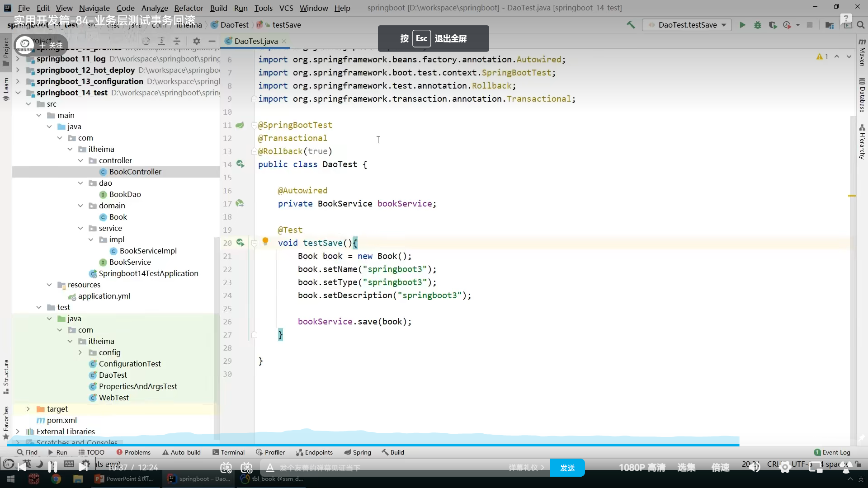Expand the target folder in tree
868x488 pixels.
[x=28, y=409]
